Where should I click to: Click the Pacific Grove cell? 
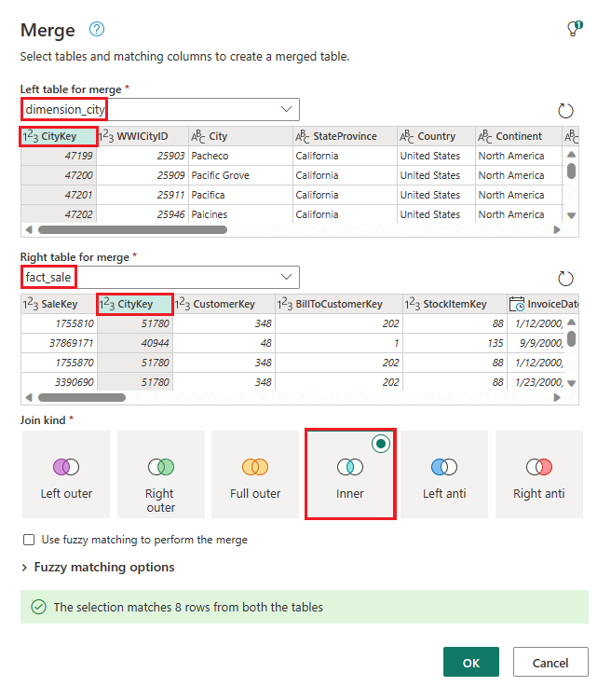(x=241, y=175)
